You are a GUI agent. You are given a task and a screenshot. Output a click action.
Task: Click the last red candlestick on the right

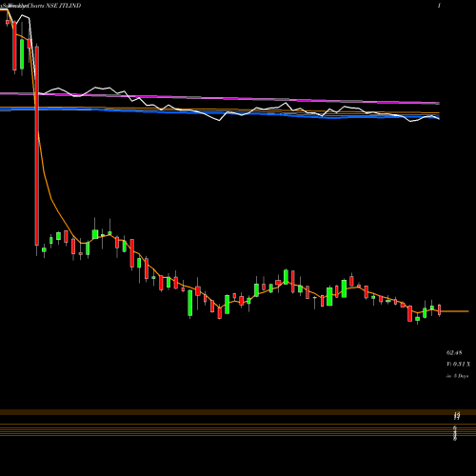tap(440, 309)
